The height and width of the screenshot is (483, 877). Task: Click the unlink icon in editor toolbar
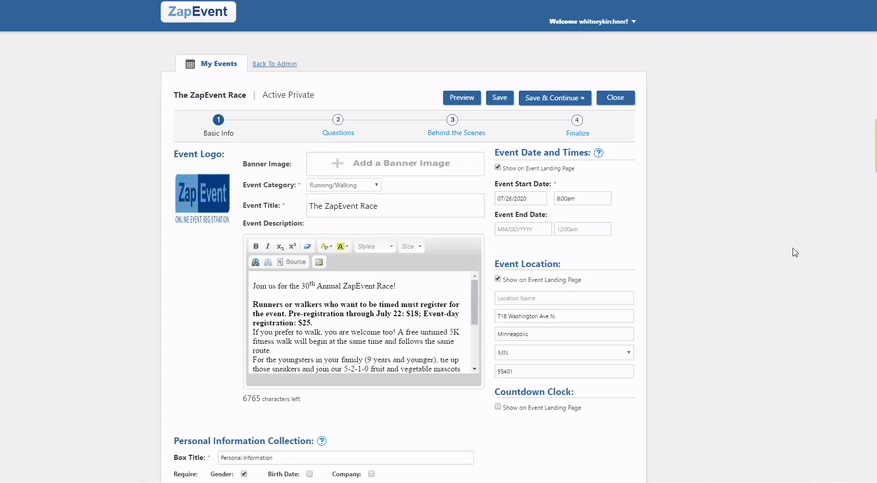[x=268, y=262]
